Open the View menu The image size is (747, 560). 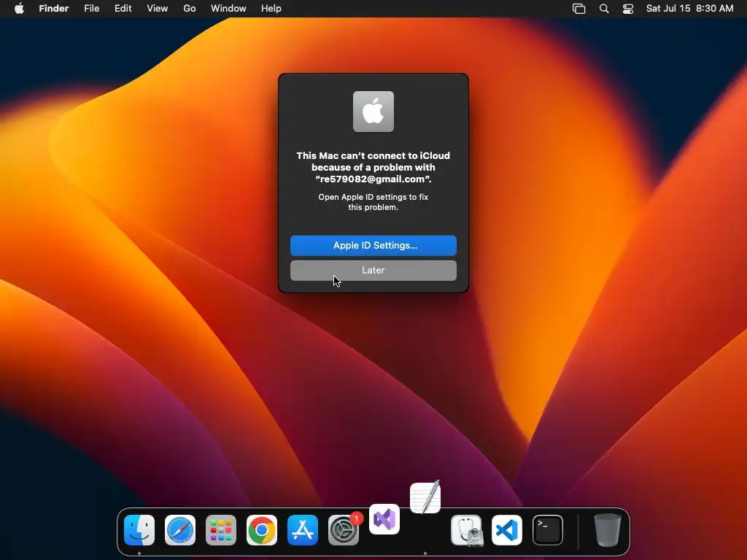158,8
